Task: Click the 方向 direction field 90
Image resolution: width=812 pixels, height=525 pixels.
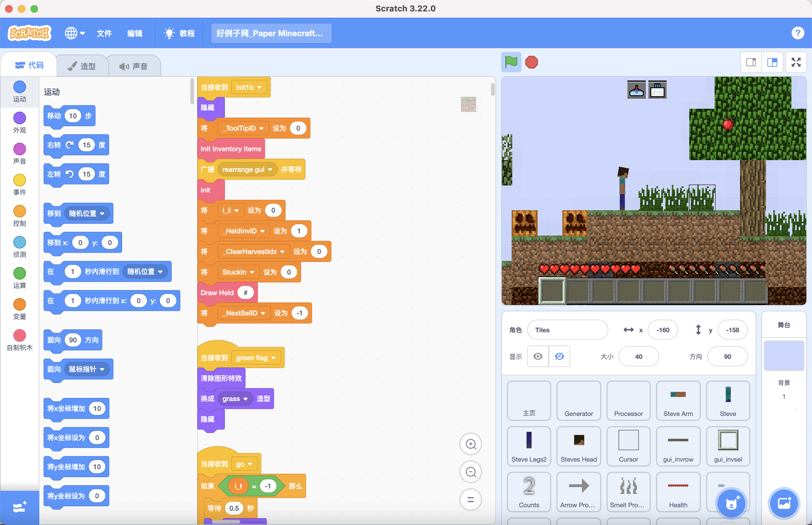Action: [x=727, y=356]
